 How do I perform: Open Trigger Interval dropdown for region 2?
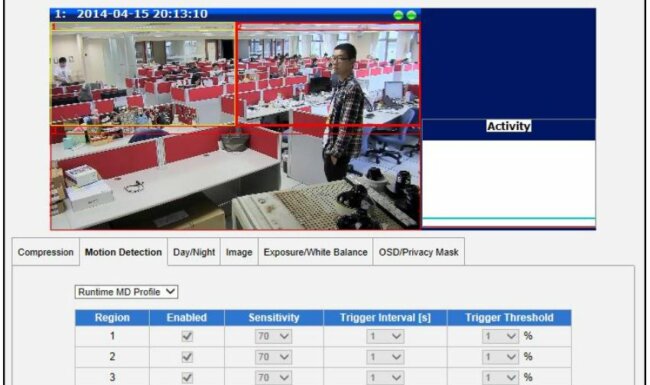385,357
